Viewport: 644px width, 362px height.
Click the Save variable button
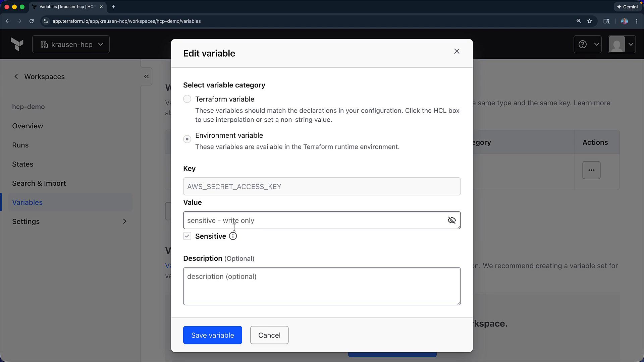tap(212, 335)
